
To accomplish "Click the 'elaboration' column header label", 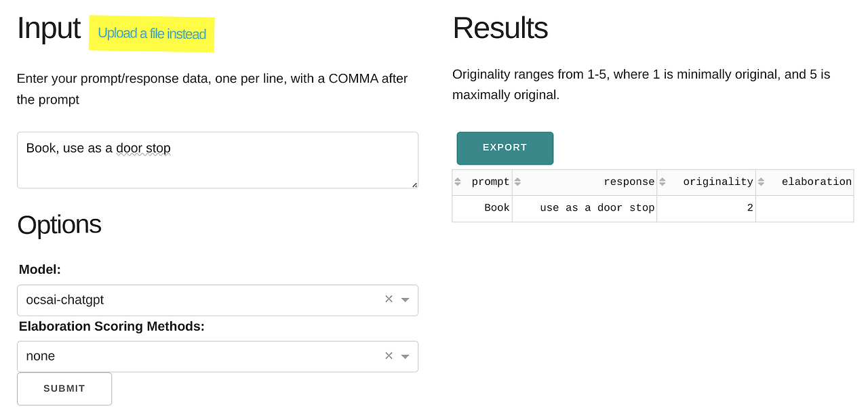I will click(x=816, y=182).
